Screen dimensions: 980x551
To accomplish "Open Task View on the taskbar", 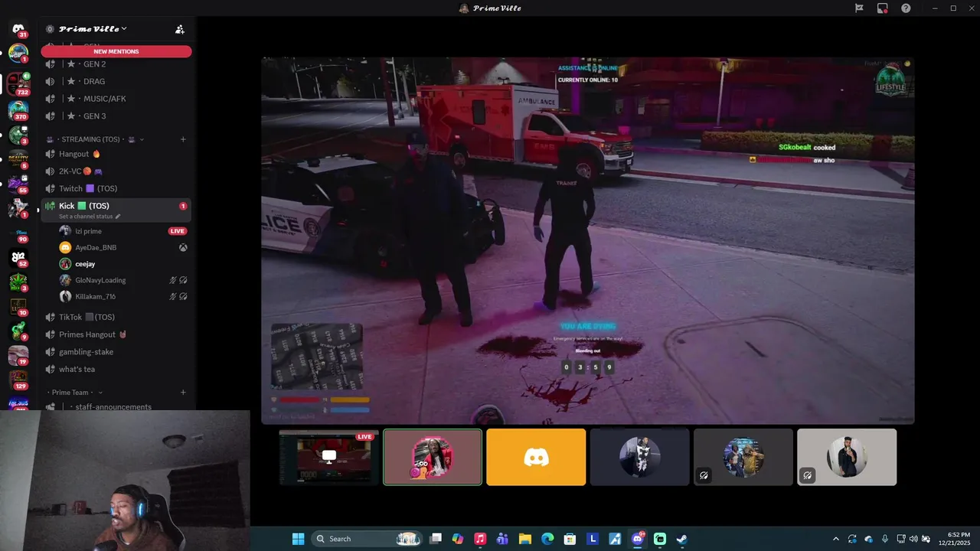I will pos(436,539).
